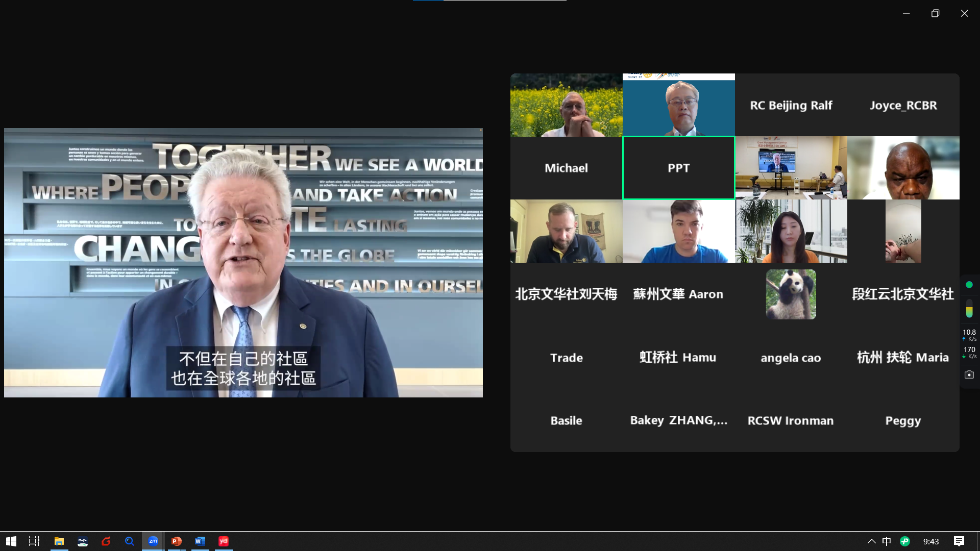Expand the hidden system tray icons chevron
This screenshot has height=551, width=980.
872,541
